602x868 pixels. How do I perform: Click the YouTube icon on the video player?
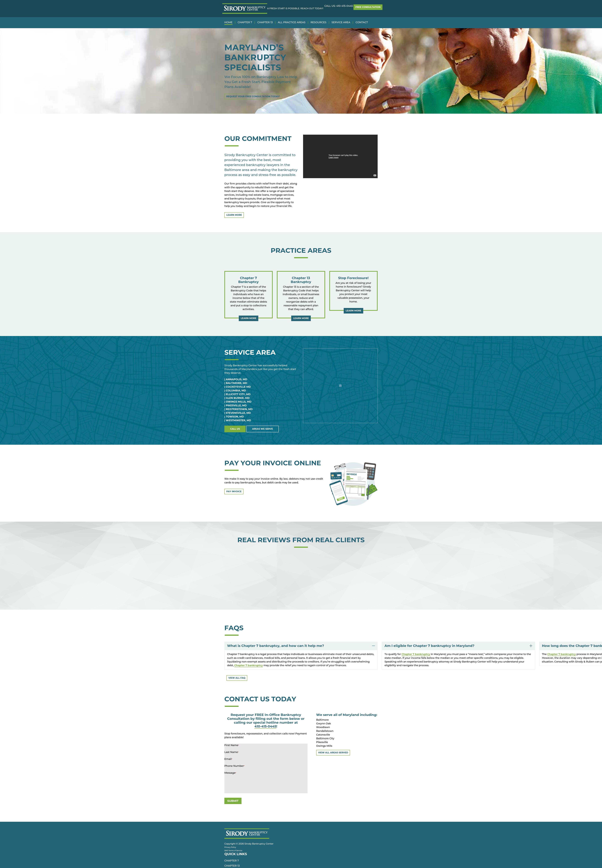tap(375, 175)
